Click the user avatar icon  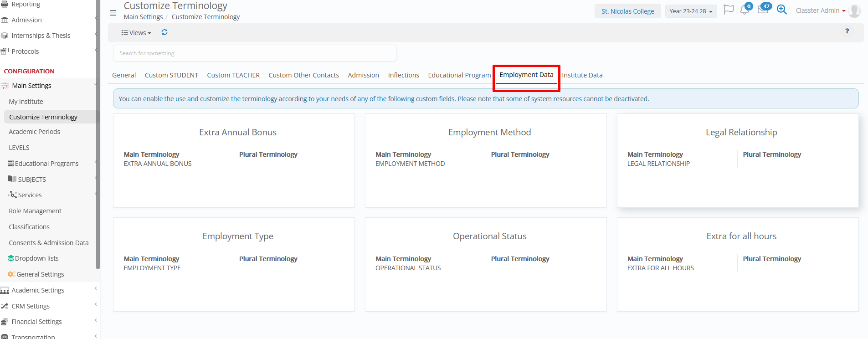(855, 10)
